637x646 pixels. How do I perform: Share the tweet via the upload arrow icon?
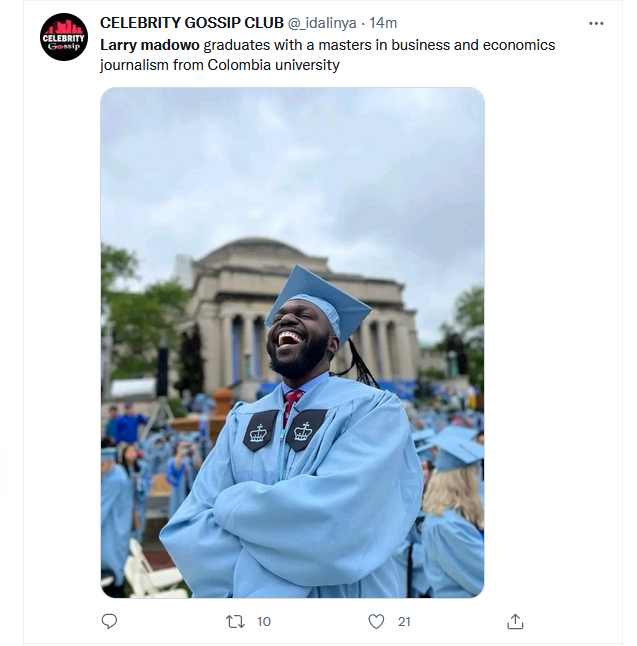point(515,621)
